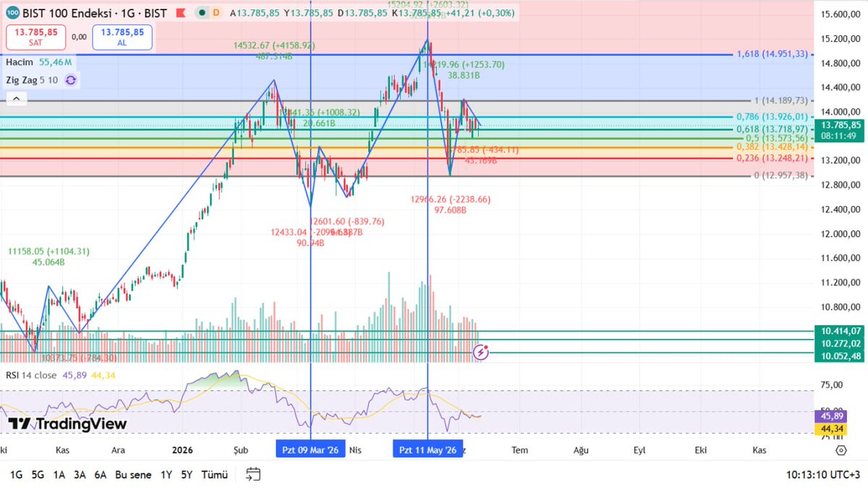Click the 12966.26 (-2238.66) zigzag label
This screenshot has height=488, width=868.
[x=450, y=199]
